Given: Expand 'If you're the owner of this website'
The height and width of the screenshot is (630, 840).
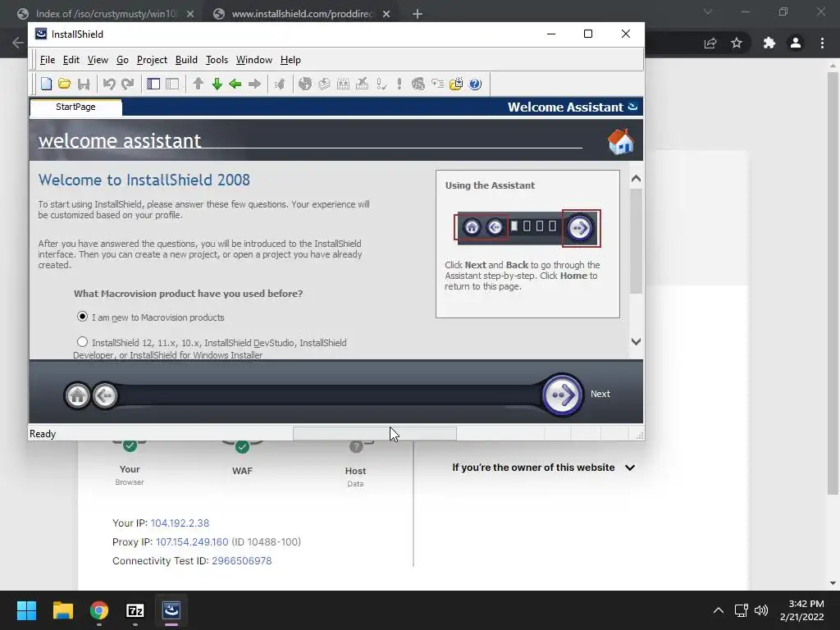Looking at the screenshot, I should pyautogui.click(x=543, y=468).
